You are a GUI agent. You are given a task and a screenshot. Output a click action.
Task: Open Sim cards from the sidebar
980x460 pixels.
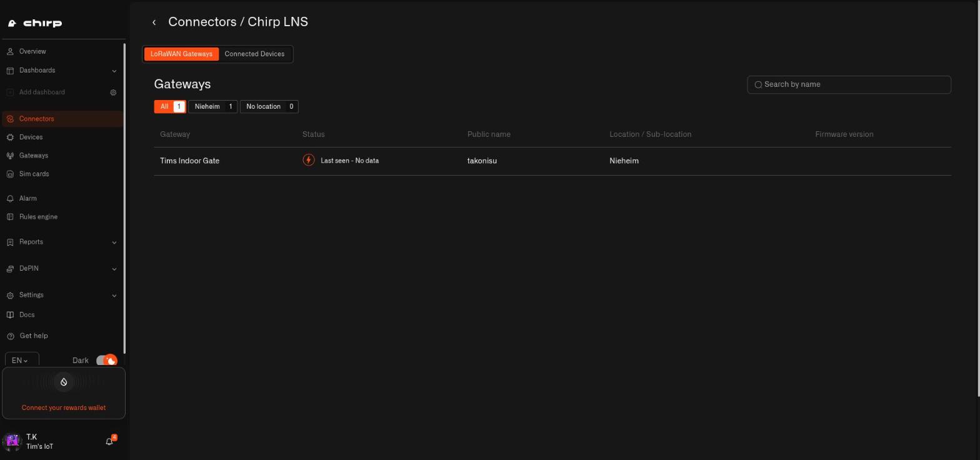34,174
